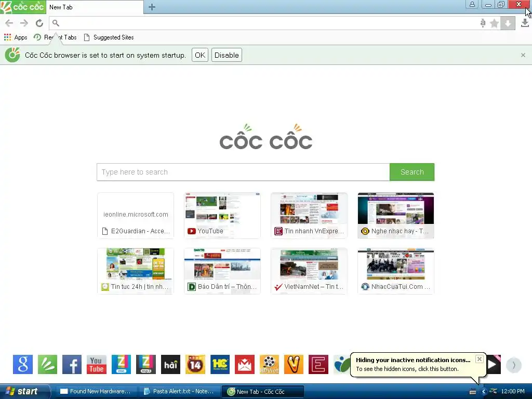Open the Zing MP3 shortcut icon
Image resolution: width=532 pixels, height=399 pixels.
click(x=146, y=364)
